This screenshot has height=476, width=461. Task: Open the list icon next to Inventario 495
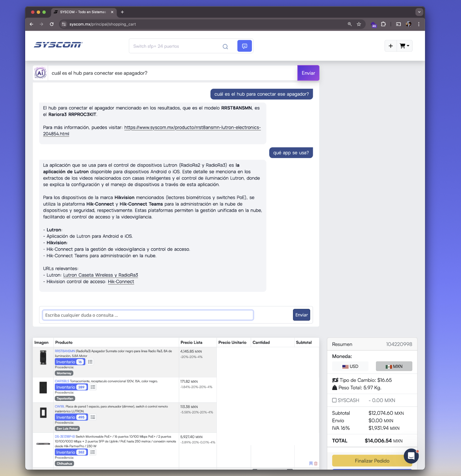point(93,417)
